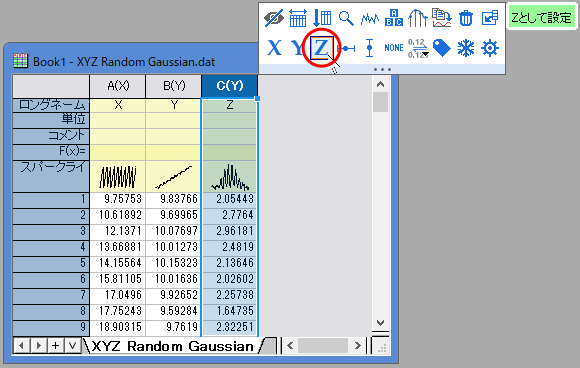
Task: Click vertical scrollbar down arrow
Action: pos(380,323)
